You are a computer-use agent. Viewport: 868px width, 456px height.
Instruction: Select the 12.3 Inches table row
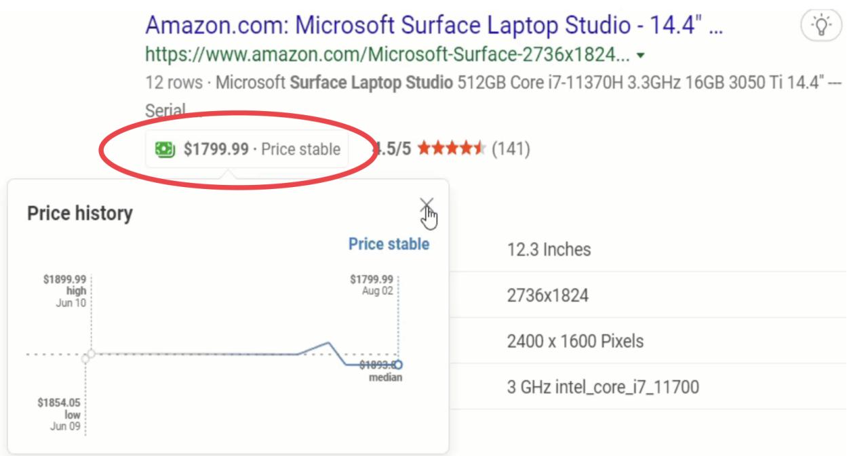click(x=549, y=249)
